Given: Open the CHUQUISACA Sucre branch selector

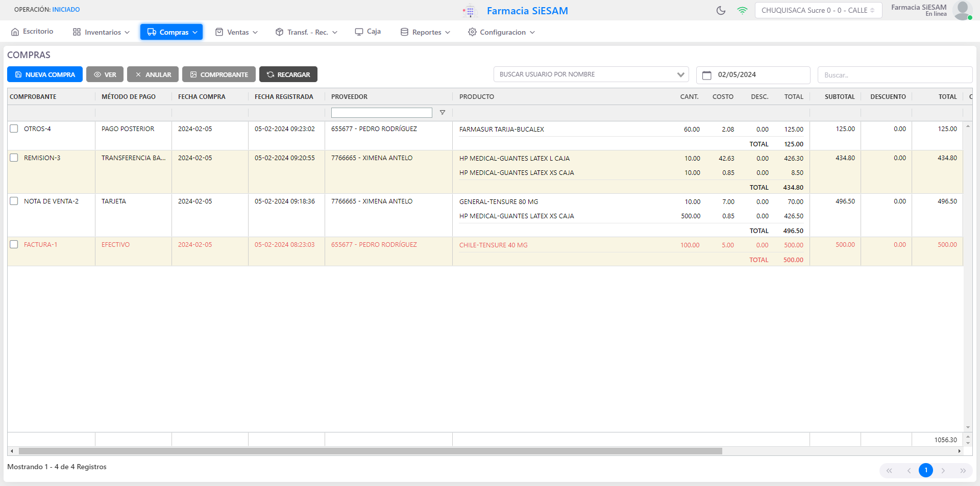Looking at the screenshot, I should click(818, 10).
